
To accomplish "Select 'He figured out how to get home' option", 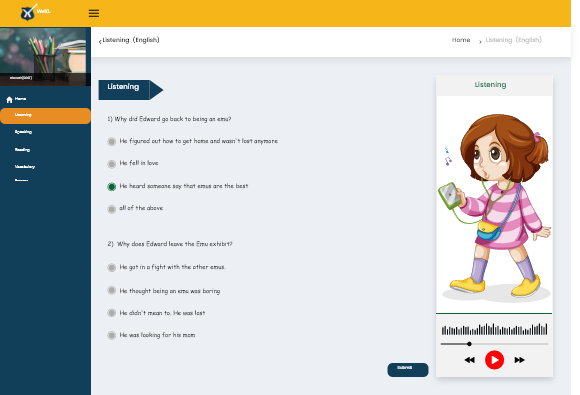I will [x=111, y=141].
